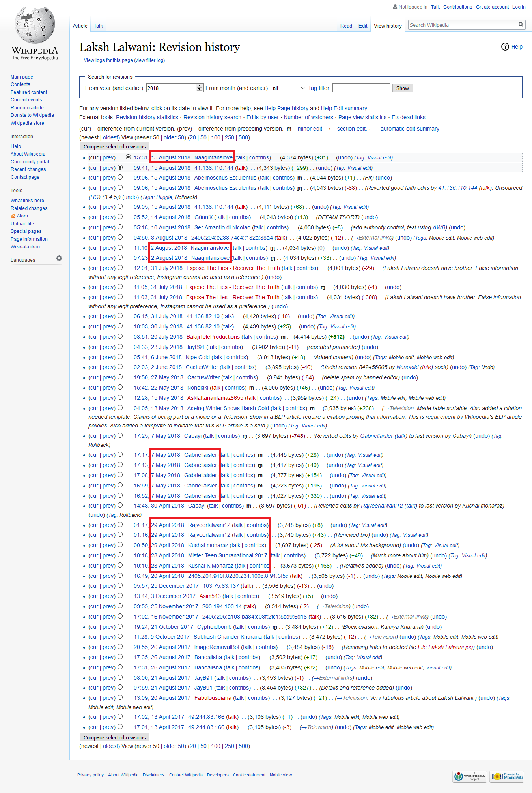The width and height of the screenshot is (532, 793).
Task: Select radio for 05:52, 14 August 2018 revision
Action: 120,217
